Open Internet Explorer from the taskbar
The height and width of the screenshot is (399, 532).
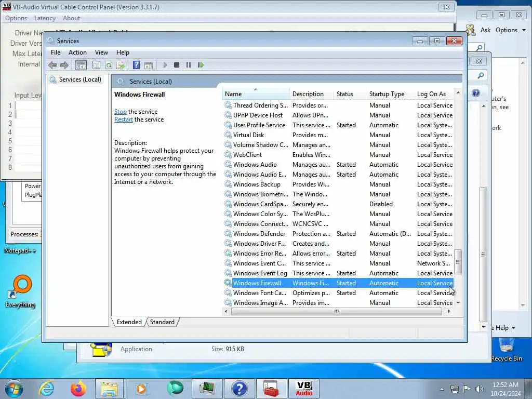coord(46,389)
